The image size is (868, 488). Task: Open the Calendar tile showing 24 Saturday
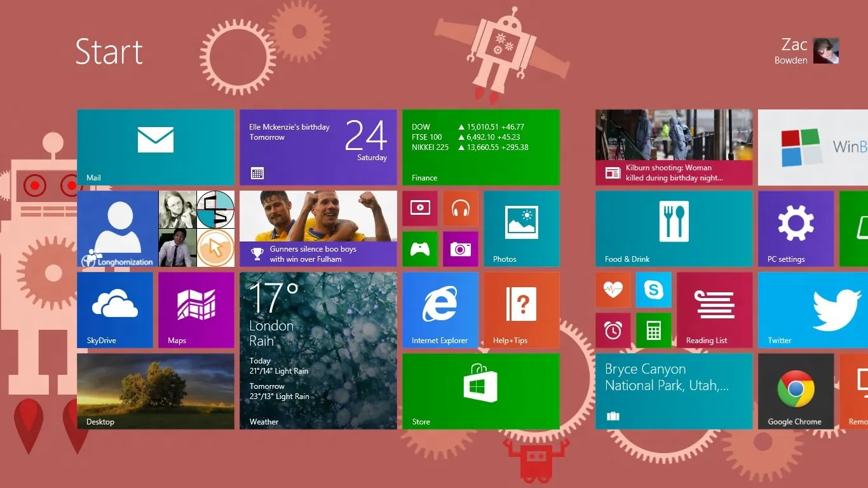pyautogui.click(x=318, y=147)
